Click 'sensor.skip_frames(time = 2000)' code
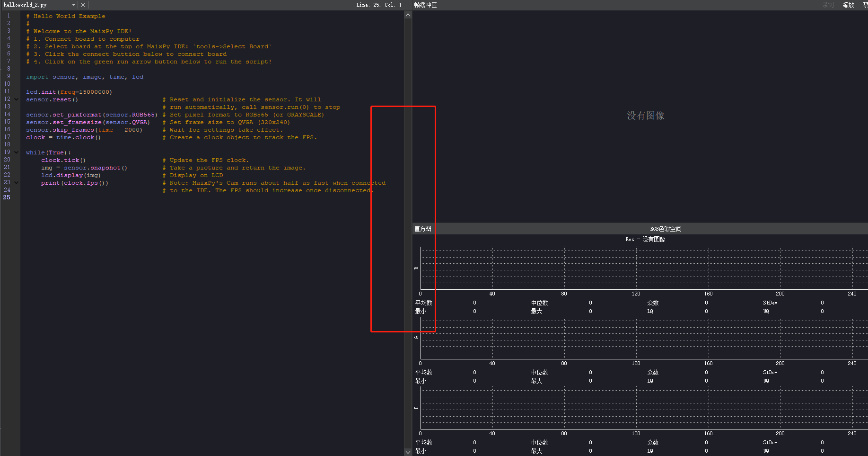868x456 pixels. click(84, 130)
